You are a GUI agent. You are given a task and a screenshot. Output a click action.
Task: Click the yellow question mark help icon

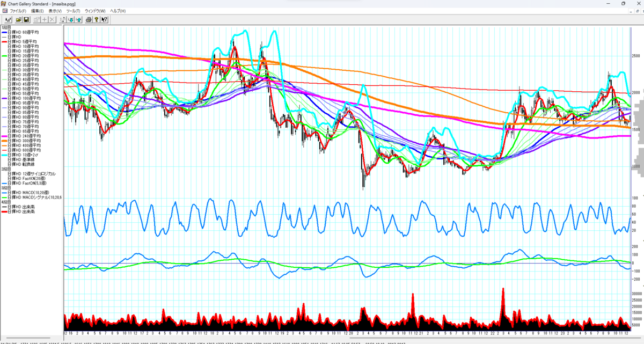coord(96,20)
